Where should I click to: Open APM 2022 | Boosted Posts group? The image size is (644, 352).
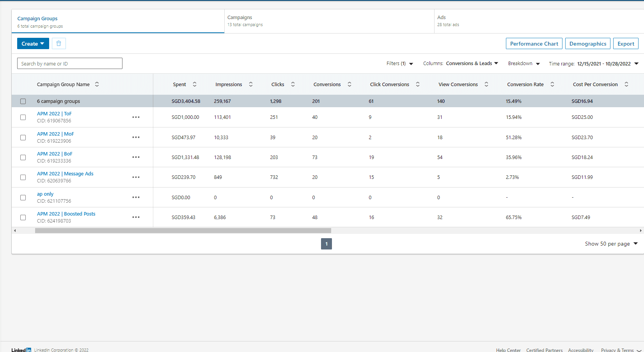[x=66, y=214]
